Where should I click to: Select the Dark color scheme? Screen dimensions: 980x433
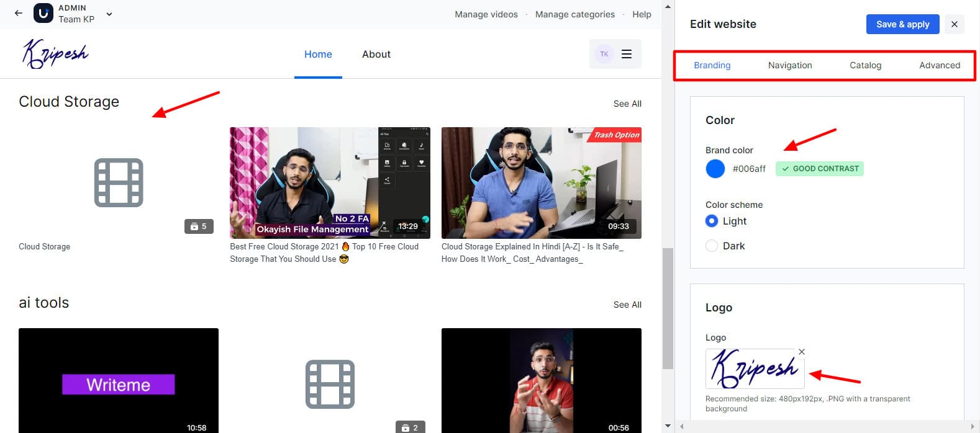[x=712, y=246]
